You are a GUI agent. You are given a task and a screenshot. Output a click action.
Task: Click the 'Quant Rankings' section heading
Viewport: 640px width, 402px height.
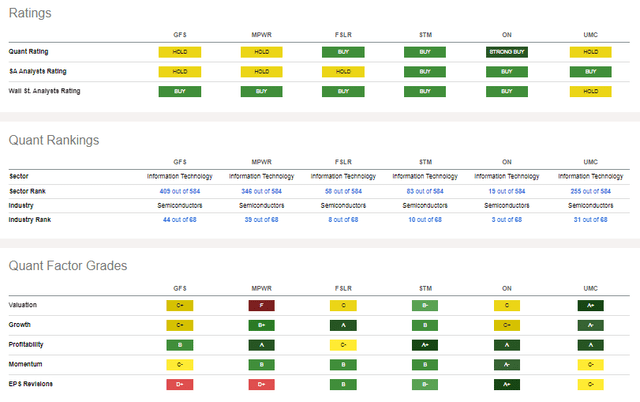point(54,140)
